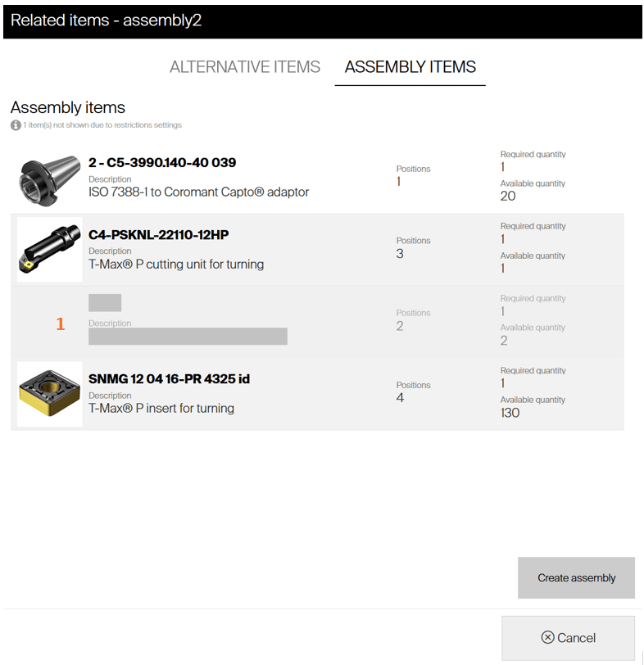Image resolution: width=644 pixels, height=665 pixels.
Task: Click the Assembly items section heading
Action: pyautogui.click(x=68, y=107)
